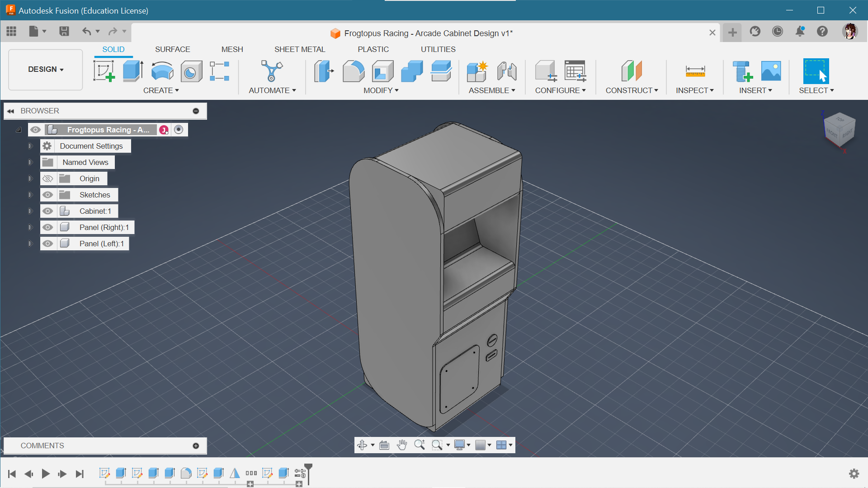This screenshot has width=868, height=488.
Task: Click the New Component icon
Action: [x=477, y=71]
